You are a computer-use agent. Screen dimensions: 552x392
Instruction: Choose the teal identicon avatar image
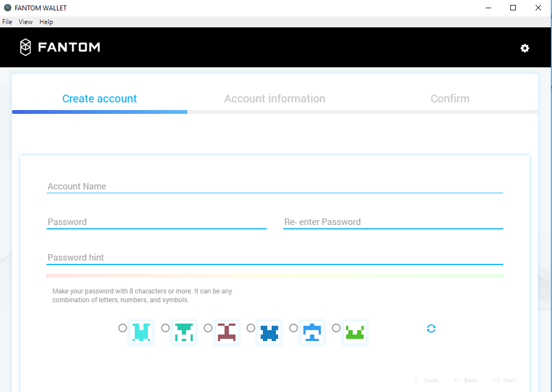[x=184, y=332]
